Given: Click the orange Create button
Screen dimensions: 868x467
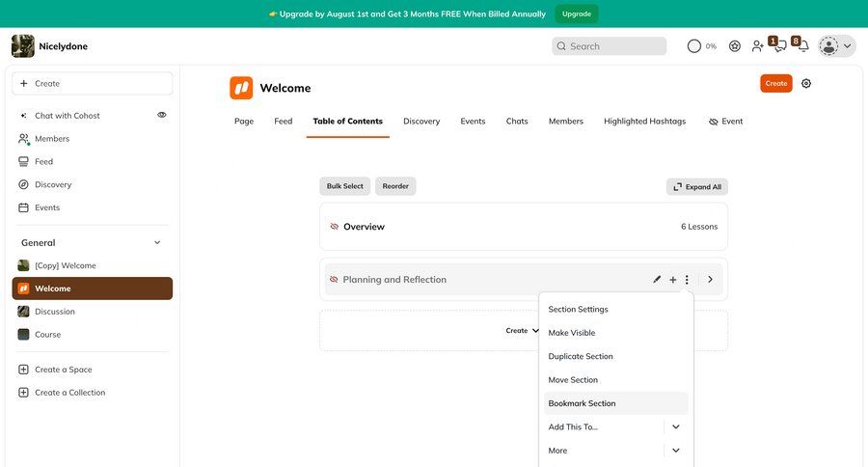Looking at the screenshot, I should (776, 84).
